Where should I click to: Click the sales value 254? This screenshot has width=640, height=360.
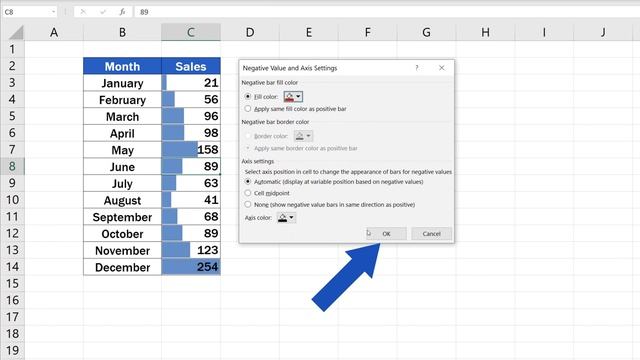point(191,267)
